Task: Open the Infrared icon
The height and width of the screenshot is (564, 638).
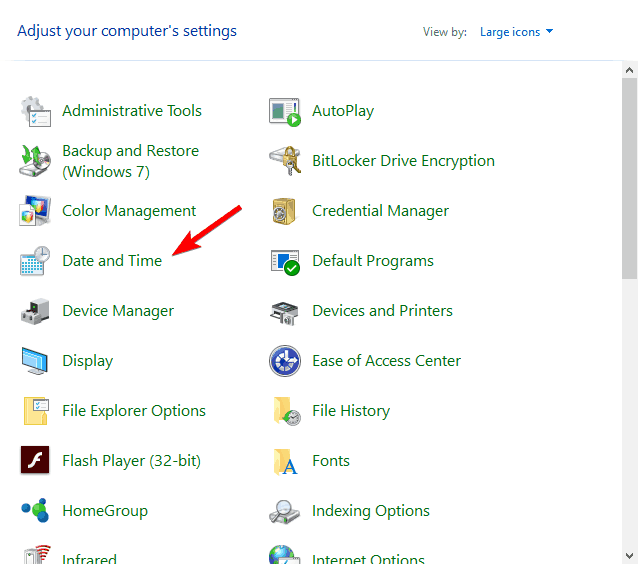Action: pyautogui.click(x=37, y=554)
